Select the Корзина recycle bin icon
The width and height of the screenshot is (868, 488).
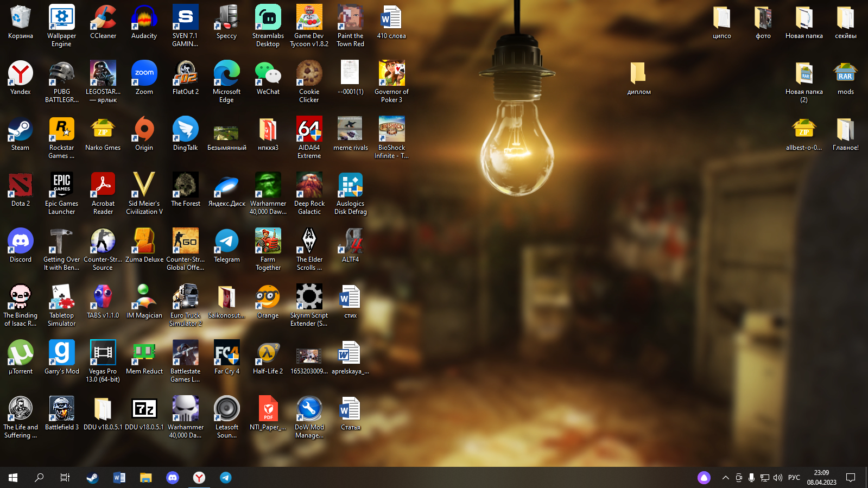click(21, 22)
